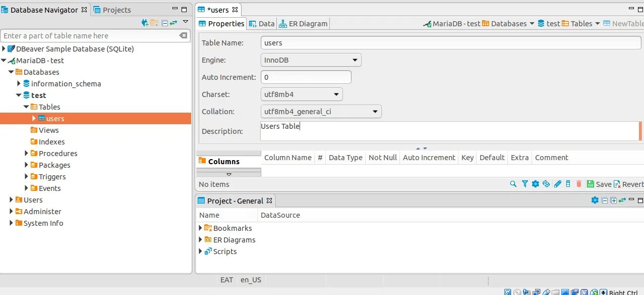Image resolution: width=644 pixels, height=295 pixels.
Task: Click the Auto Increment input field
Action: point(306,77)
